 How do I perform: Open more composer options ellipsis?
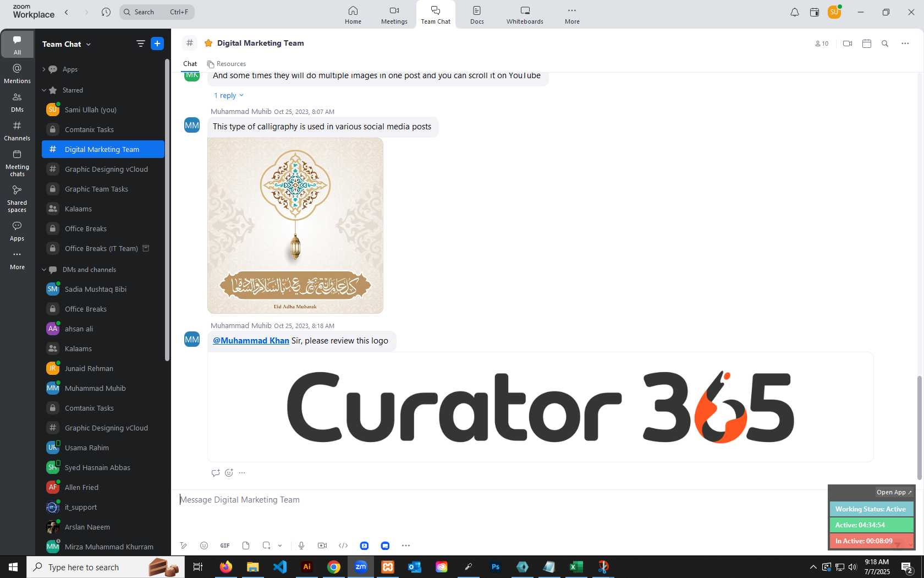tap(406, 546)
